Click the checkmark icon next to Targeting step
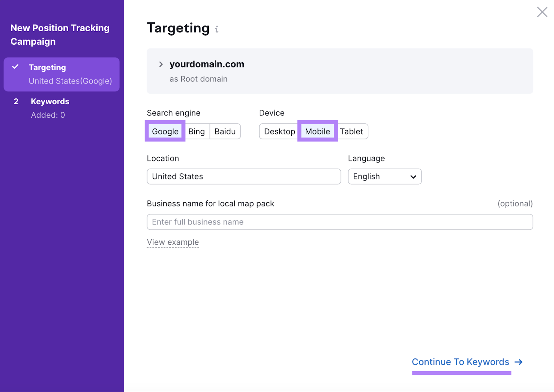 [15, 67]
